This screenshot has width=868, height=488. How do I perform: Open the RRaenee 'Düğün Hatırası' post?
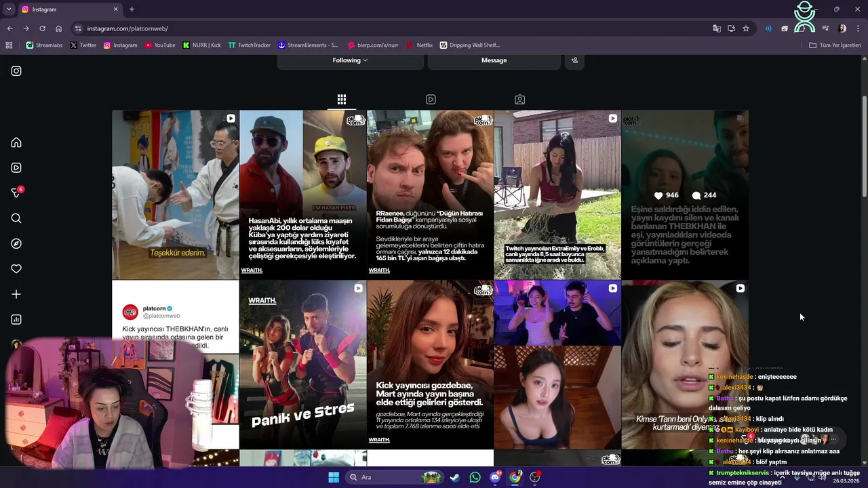[431, 195]
